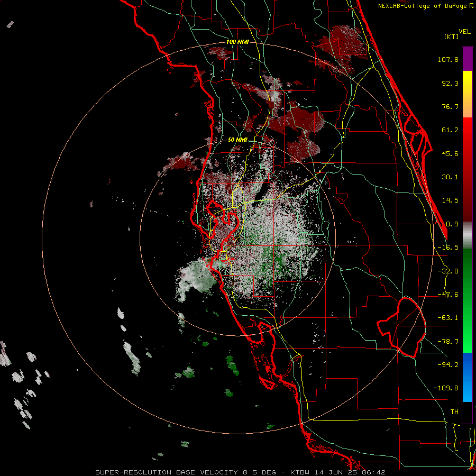Click the gray near-zero segment of the color bar

467,235
